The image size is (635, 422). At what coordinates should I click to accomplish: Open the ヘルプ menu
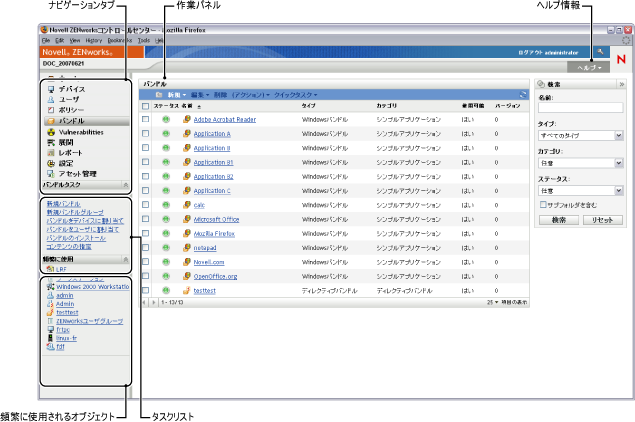(589, 68)
